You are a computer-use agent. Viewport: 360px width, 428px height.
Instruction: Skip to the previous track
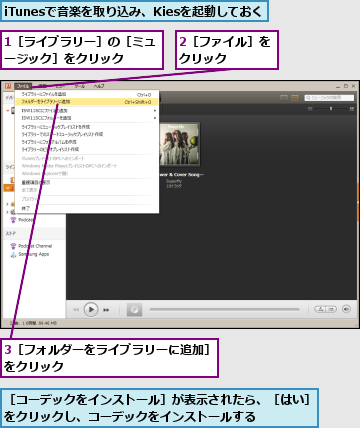(x=76, y=310)
